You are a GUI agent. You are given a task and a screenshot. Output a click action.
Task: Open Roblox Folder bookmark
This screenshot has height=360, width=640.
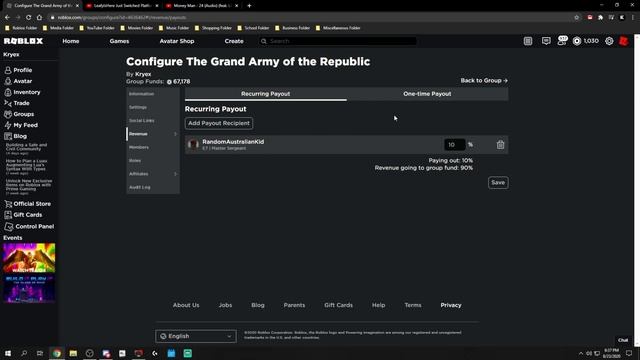(x=22, y=28)
